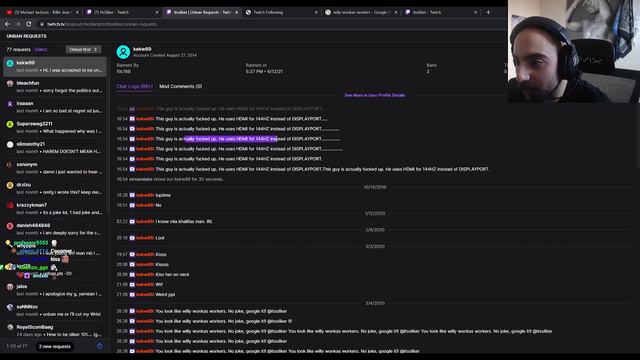Viewport: 640px width, 360px height.
Task: Reload the page with the refresh icon
Action: (29, 24)
